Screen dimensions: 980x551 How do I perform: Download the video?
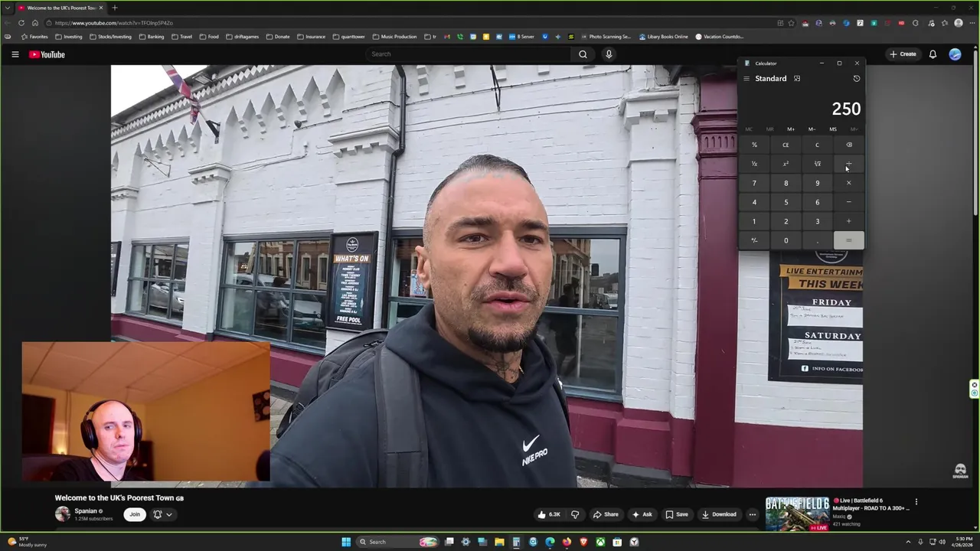[719, 514]
